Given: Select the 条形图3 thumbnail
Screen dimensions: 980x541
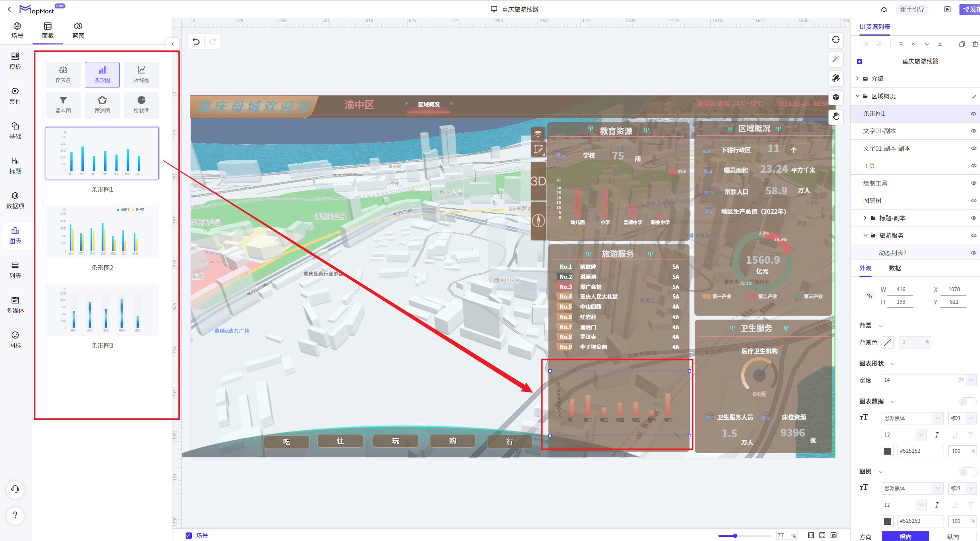Looking at the screenshot, I should [x=102, y=309].
